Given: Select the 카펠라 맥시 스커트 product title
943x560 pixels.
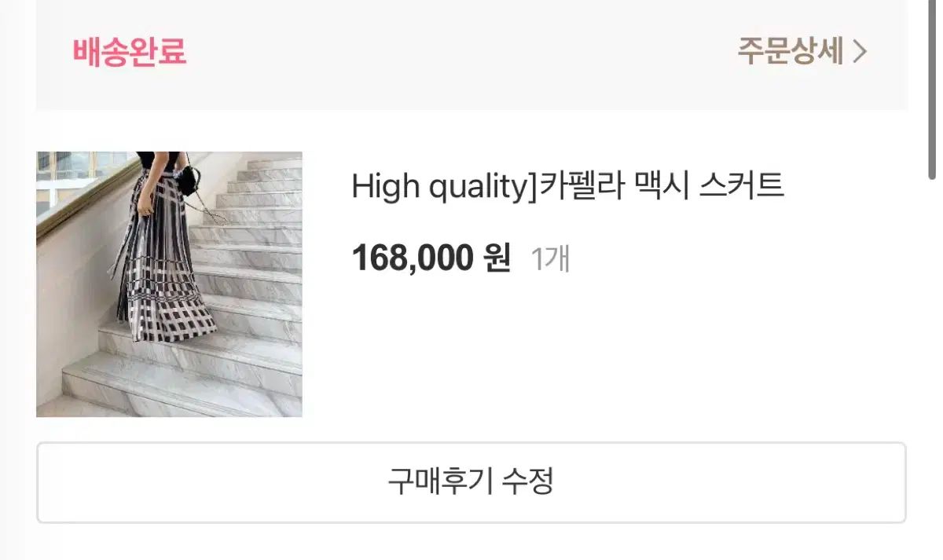Looking at the screenshot, I should 567,186.
